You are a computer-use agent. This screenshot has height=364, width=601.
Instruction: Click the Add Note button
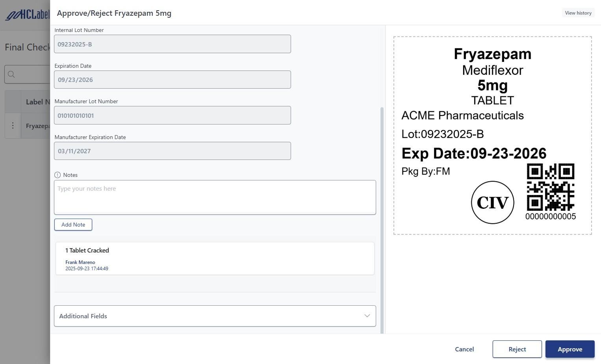73,225
